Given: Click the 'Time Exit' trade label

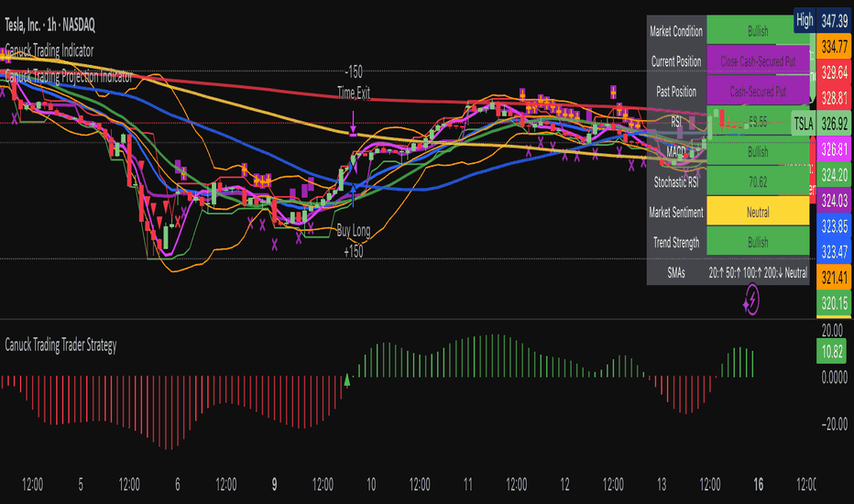Looking at the screenshot, I should coord(354,93).
